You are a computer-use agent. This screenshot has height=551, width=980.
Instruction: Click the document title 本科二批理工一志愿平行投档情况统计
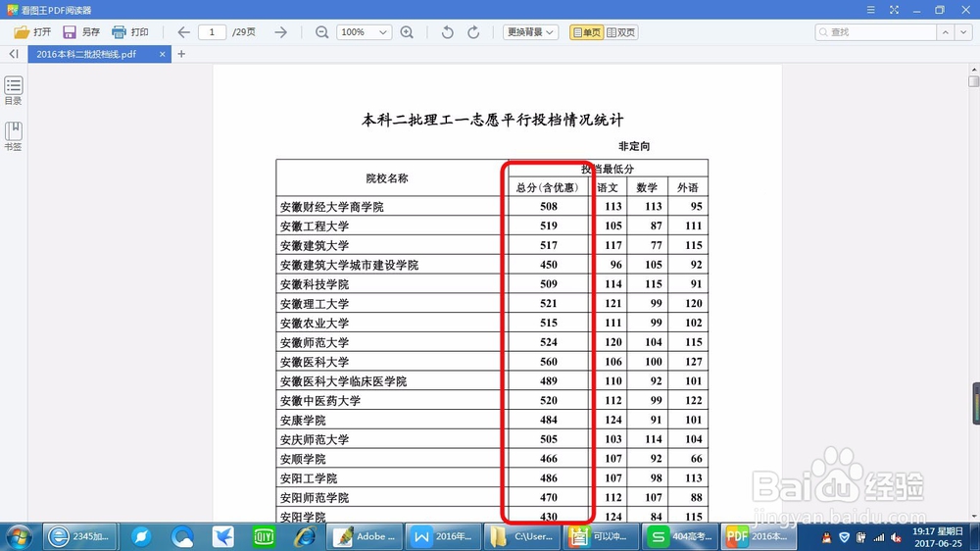(493, 120)
